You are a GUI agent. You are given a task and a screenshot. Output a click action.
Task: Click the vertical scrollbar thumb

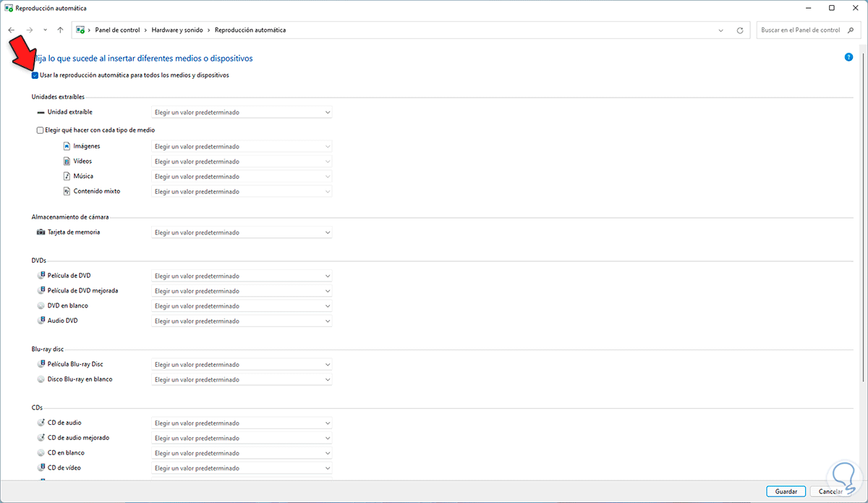(x=862, y=217)
